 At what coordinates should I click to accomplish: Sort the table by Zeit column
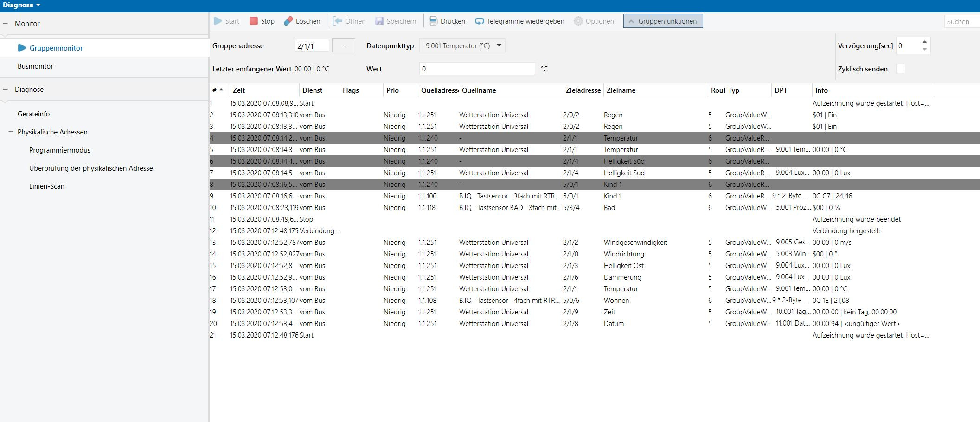pos(239,90)
